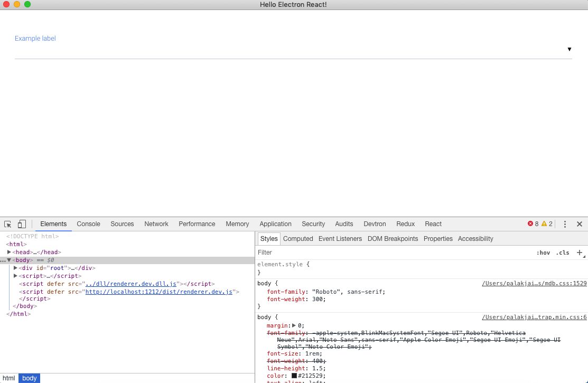Click the yellow warning count icon

click(544, 223)
